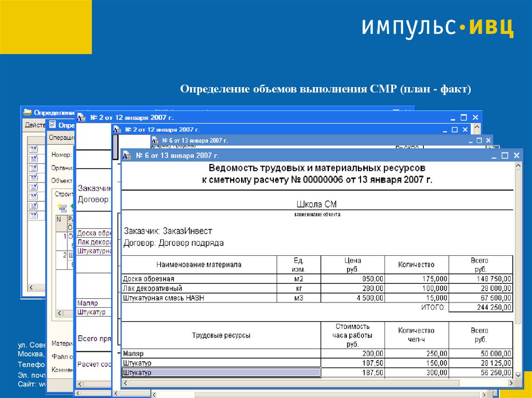
Task: Click the 'Заказчик: ЗаказИнвест' line
Action: 168,231
